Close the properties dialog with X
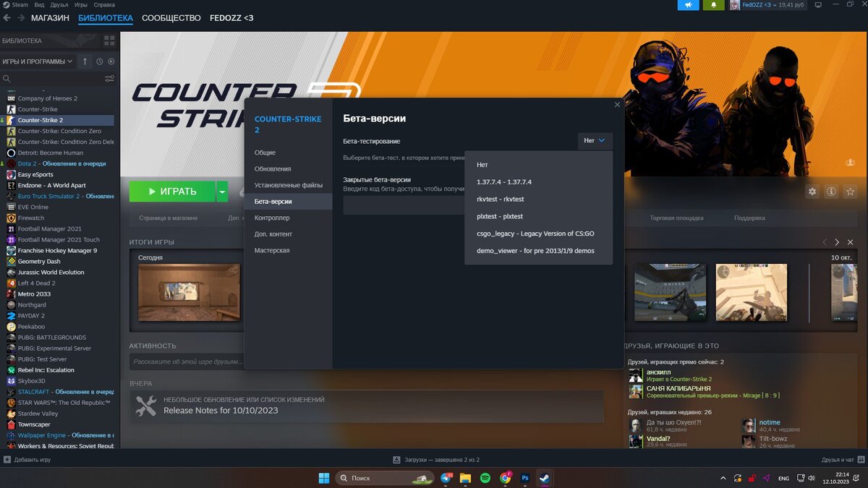Screen dimensions: 868x488 point(617,105)
